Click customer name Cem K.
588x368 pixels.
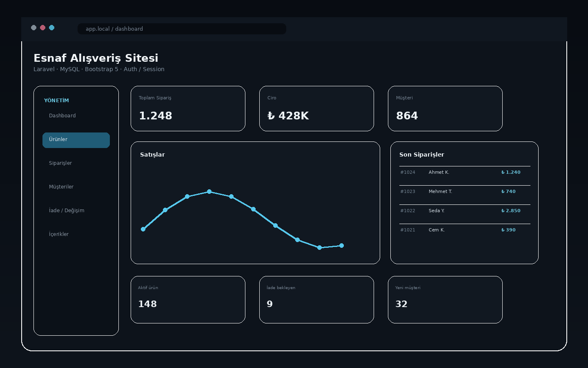pos(437,230)
